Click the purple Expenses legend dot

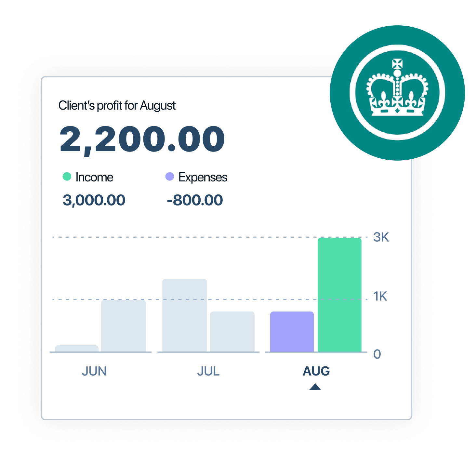tap(170, 177)
